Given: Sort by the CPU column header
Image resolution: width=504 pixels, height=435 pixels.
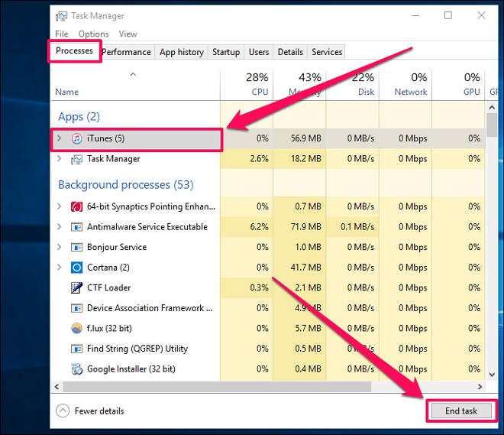Looking at the screenshot, I should (247, 85).
